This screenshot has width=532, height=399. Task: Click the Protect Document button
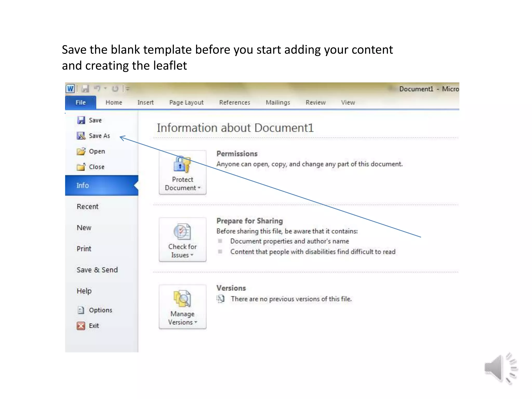pyautogui.click(x=183, y=172)
